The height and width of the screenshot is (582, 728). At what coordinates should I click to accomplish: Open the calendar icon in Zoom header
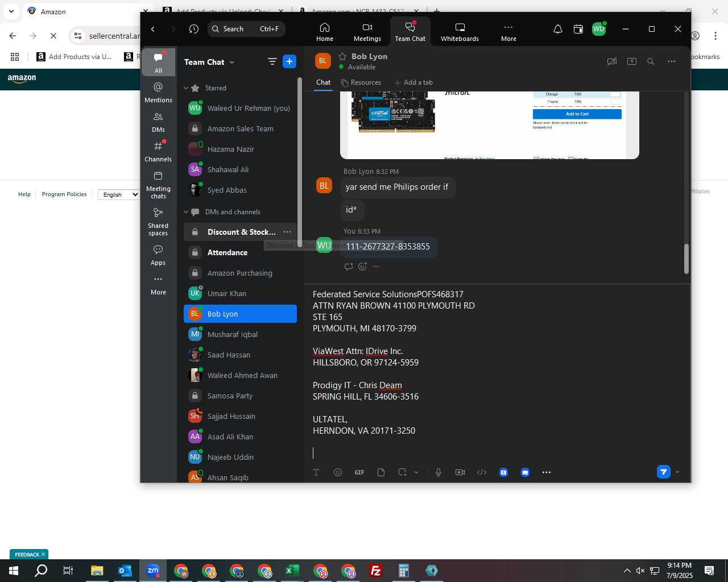pyautogui.click(x=578, y=29)
